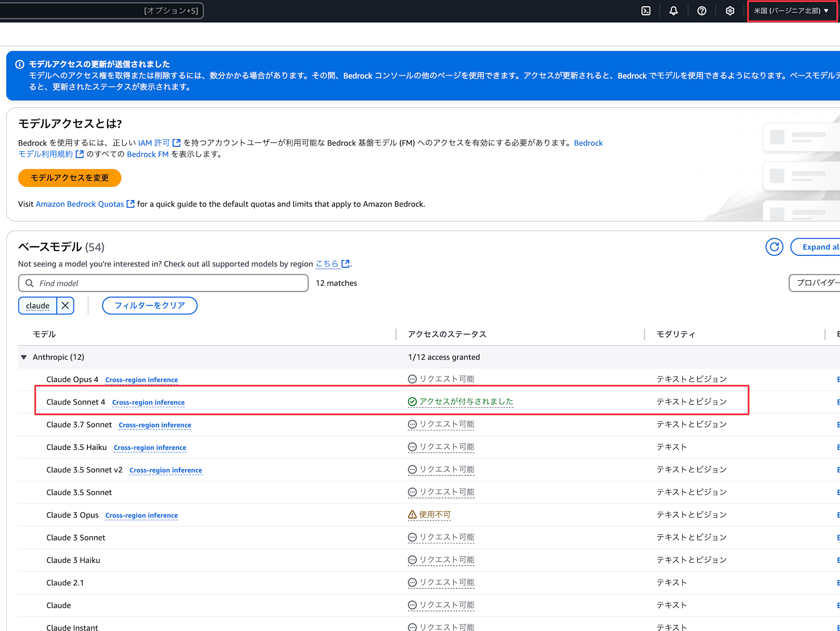Open the Bedrock モデル利用規約 link
Viewport: 840px width, 631px height.
45,154
